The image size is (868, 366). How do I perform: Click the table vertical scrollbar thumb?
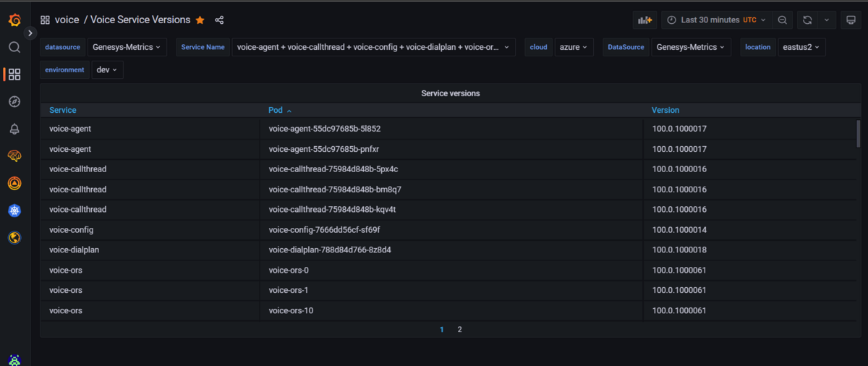[x=859, y=134]
